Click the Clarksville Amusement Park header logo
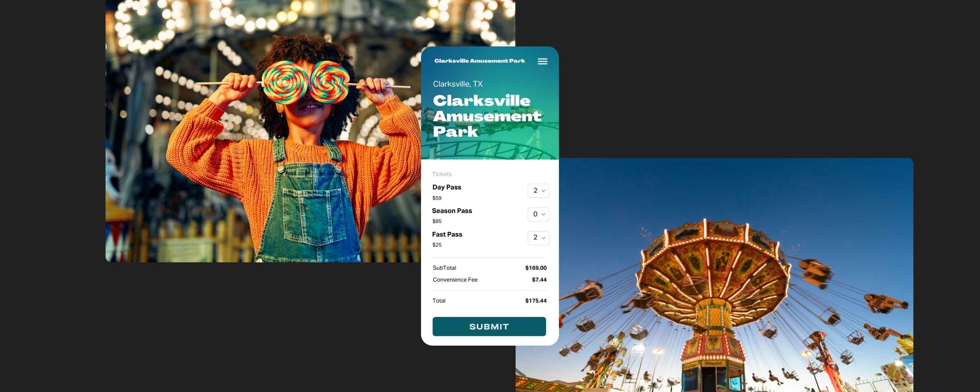Viewport: 980px width, 392px height. (x=479, y=61)
